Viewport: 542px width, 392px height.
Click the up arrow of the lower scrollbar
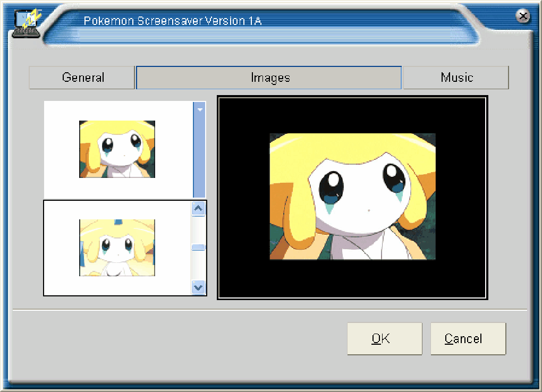[x=198, y=208]
